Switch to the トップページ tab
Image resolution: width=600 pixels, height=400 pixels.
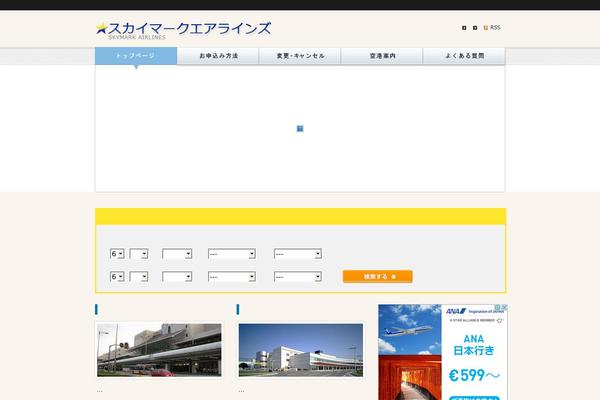pyautogui.click(x=136, y=56)
